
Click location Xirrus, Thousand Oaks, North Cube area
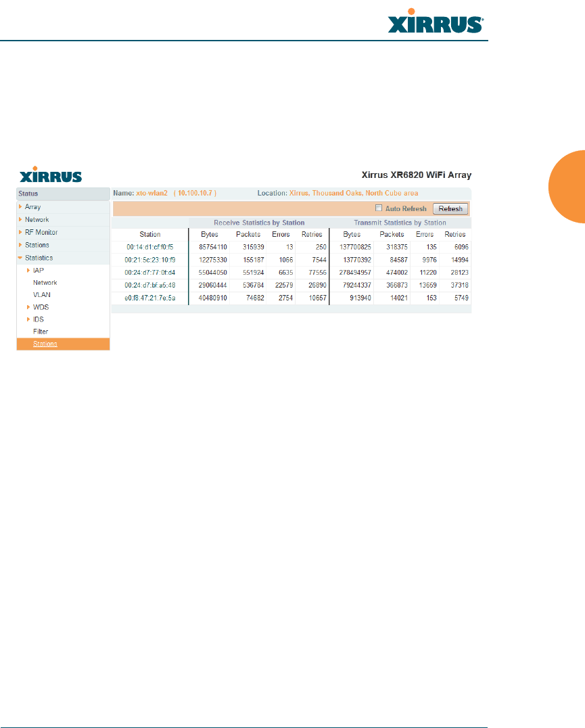354,193
